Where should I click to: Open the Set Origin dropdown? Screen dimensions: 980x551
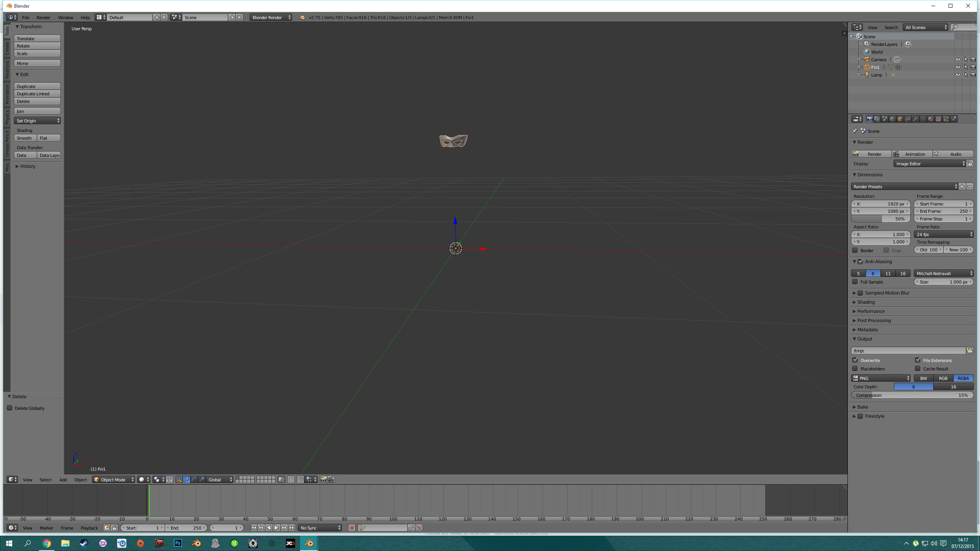[x=37, y=121]
